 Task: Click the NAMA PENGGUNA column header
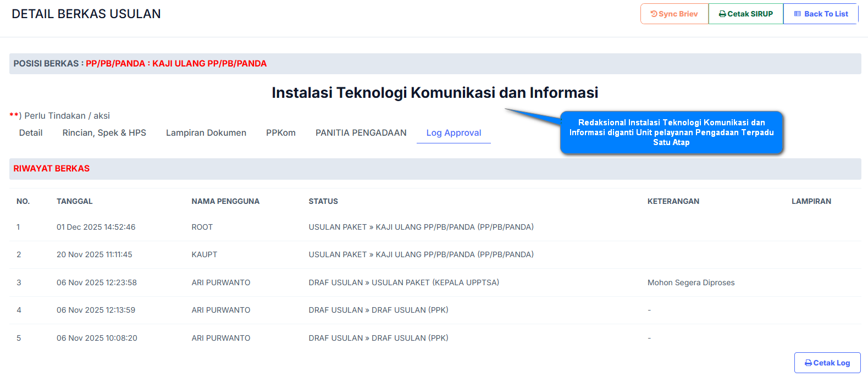[x=225, y=202]
